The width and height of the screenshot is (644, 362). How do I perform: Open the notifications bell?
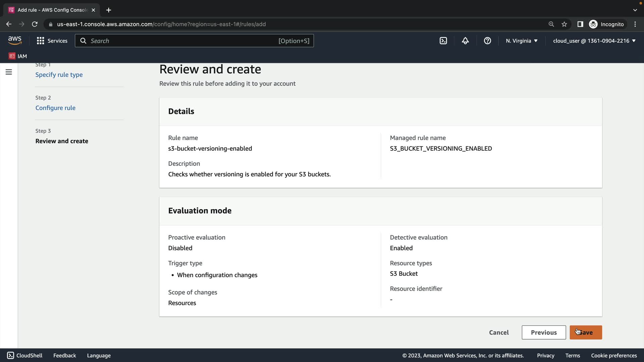click(465, 41)
